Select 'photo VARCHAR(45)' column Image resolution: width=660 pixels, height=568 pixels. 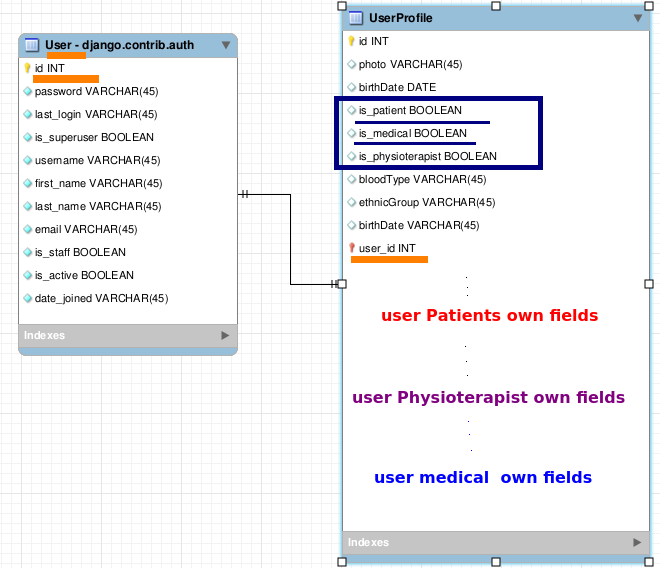tap(410, 64)
